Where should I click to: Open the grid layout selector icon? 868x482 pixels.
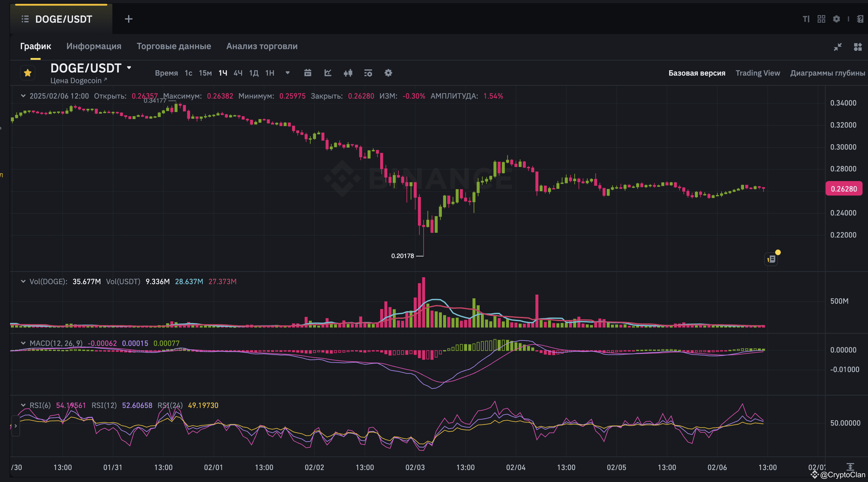coord(821,19)
